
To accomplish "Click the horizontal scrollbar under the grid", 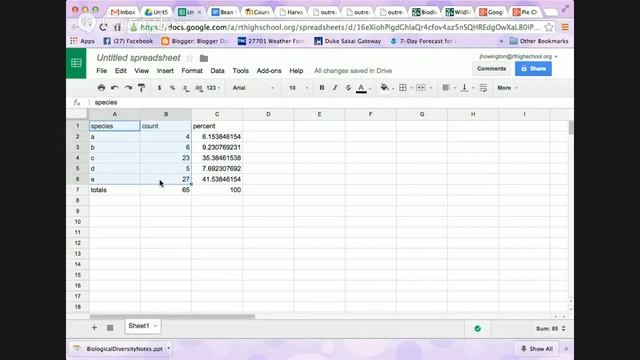I will pos(172,316).
